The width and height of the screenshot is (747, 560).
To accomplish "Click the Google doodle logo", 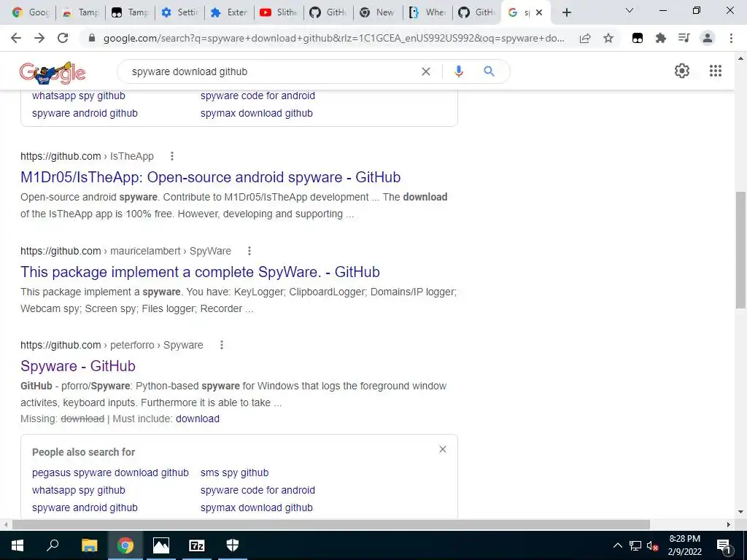I will click(52, 73).
